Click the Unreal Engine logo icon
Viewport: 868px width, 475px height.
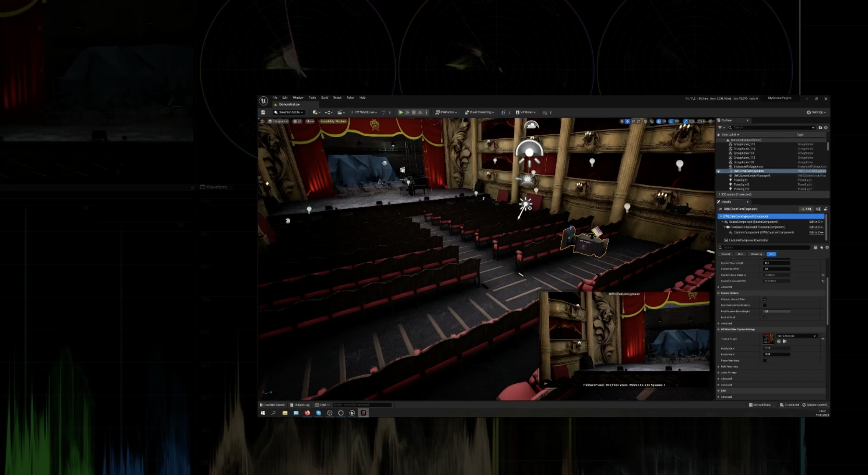point(264,101)
